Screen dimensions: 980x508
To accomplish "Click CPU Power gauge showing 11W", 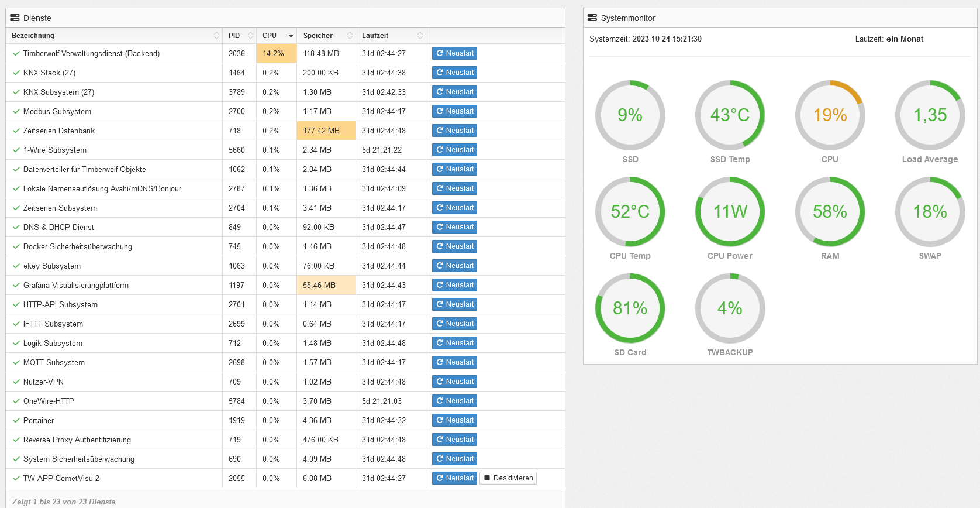I will pos(730,212).
